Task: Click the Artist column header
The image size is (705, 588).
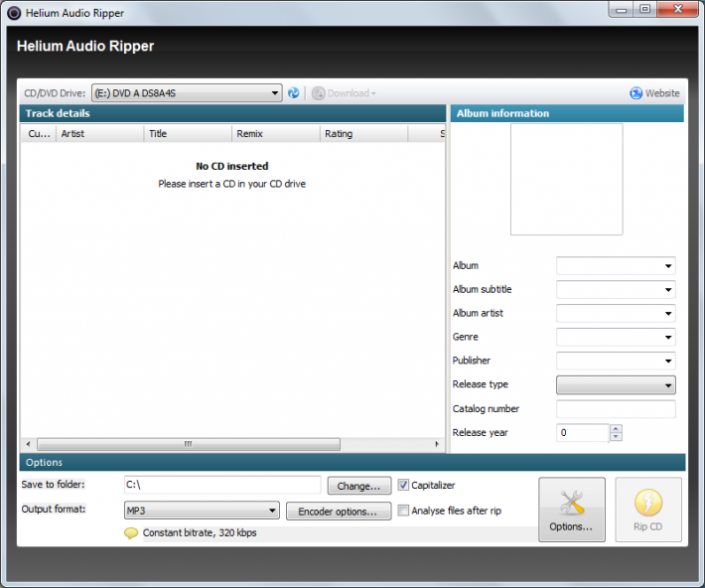Action: pos(100,134)
